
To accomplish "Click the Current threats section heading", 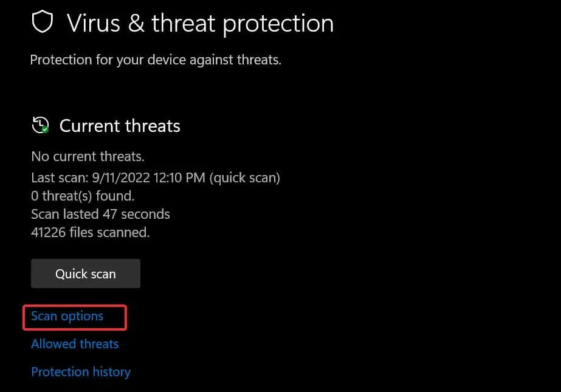I will (120, 126).
